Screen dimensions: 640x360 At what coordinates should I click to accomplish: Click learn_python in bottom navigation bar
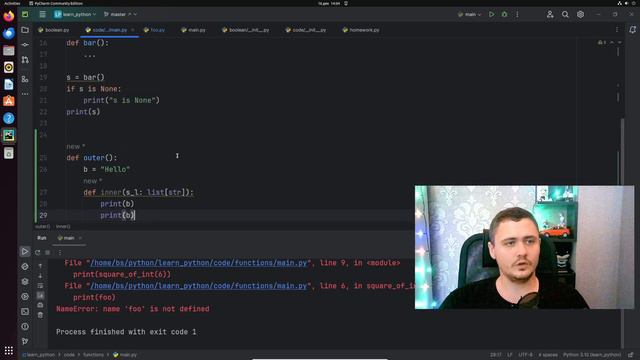pyautogui.click(x=38, y=355)
